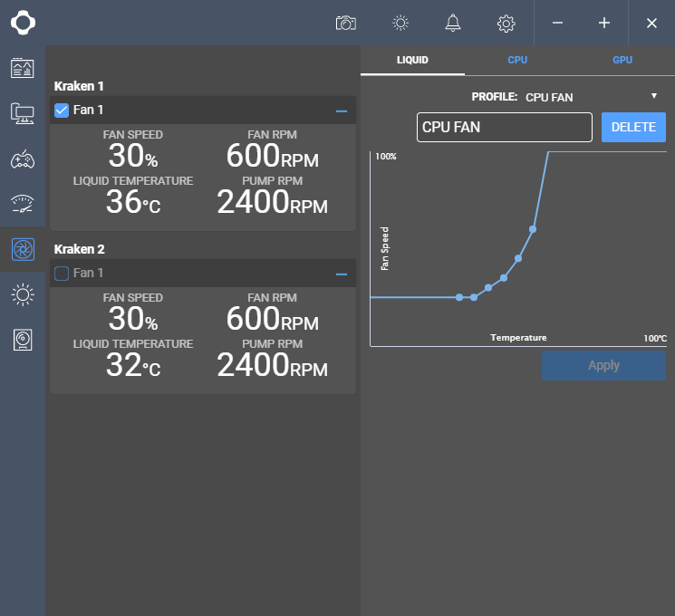This screenshot has width=675, height=616.
Task: Select the topmost fan curve point before the spike
Action: 533,229
